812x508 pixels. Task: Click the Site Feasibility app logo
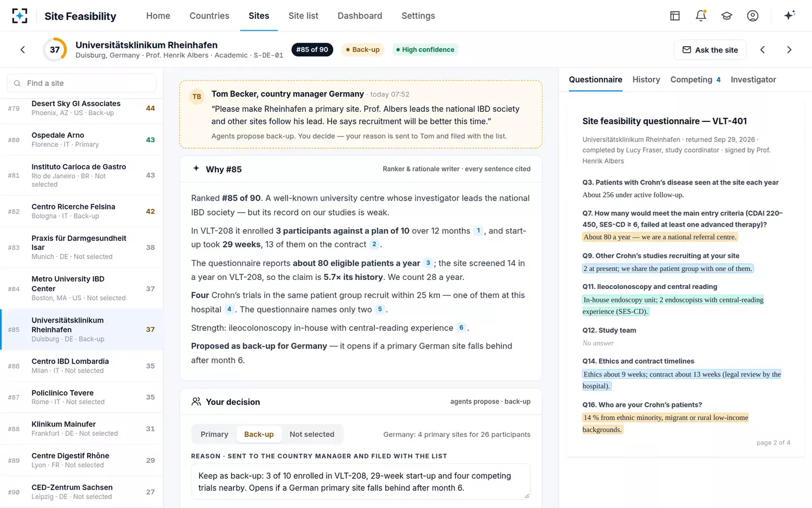20,16
